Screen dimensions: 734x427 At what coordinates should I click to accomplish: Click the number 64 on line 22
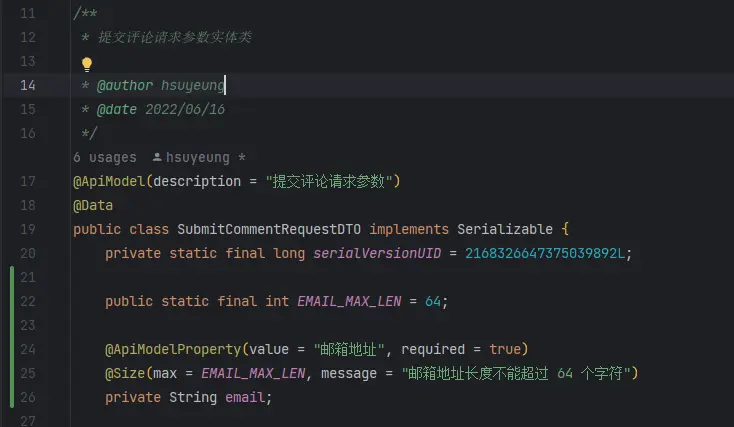[x=433, y=301]
